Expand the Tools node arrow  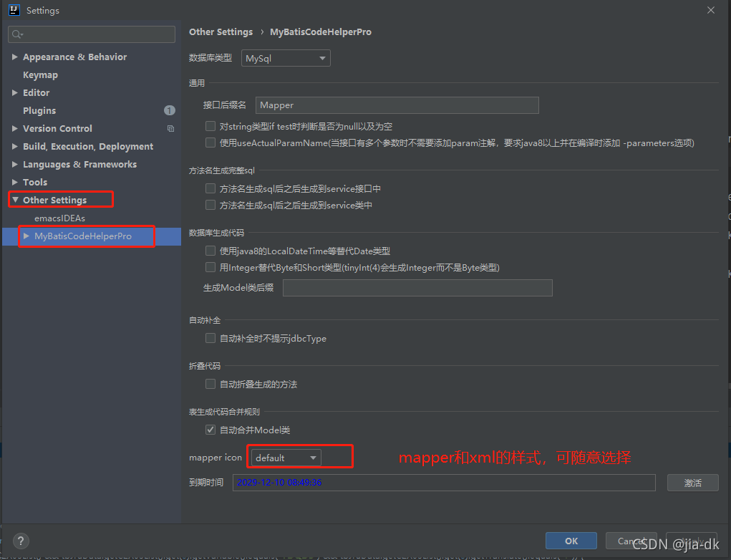(x=14, y=182)
